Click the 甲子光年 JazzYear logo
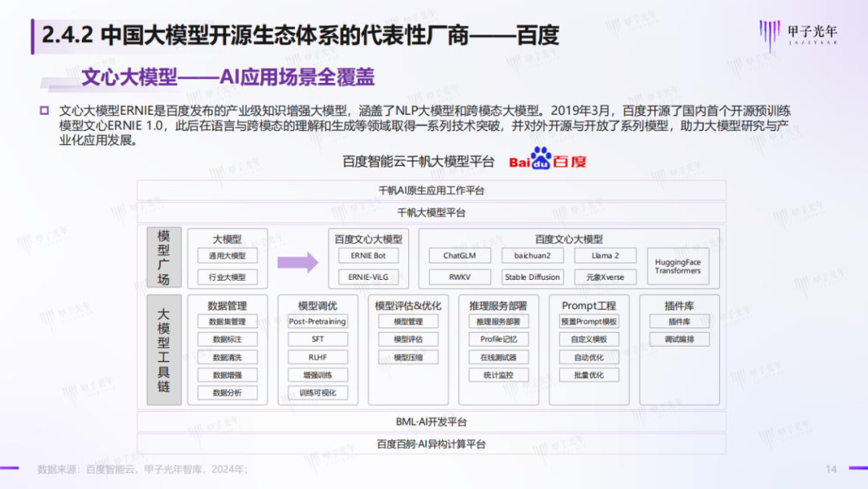 point(798,35)
